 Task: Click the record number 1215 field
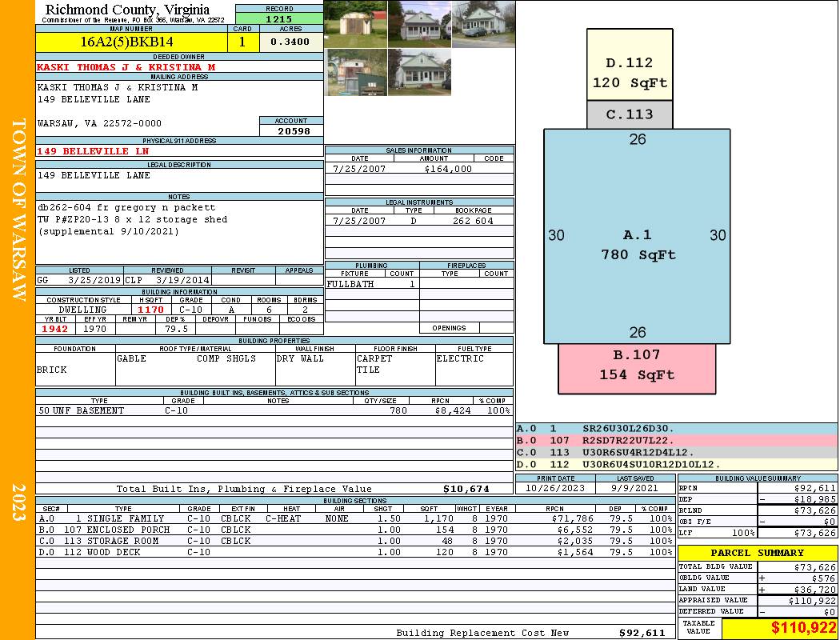pos(279,18)
